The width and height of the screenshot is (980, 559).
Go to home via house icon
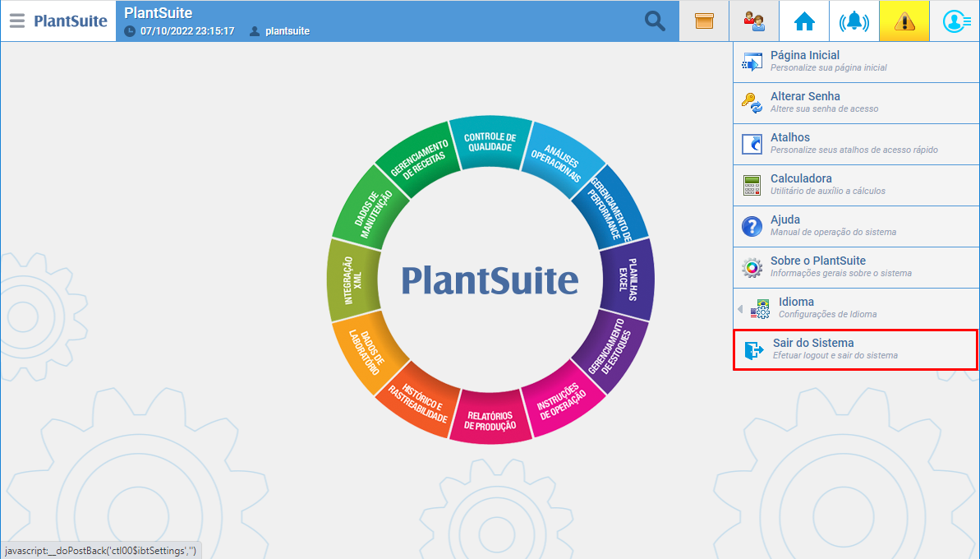click(x=804, y=21)
